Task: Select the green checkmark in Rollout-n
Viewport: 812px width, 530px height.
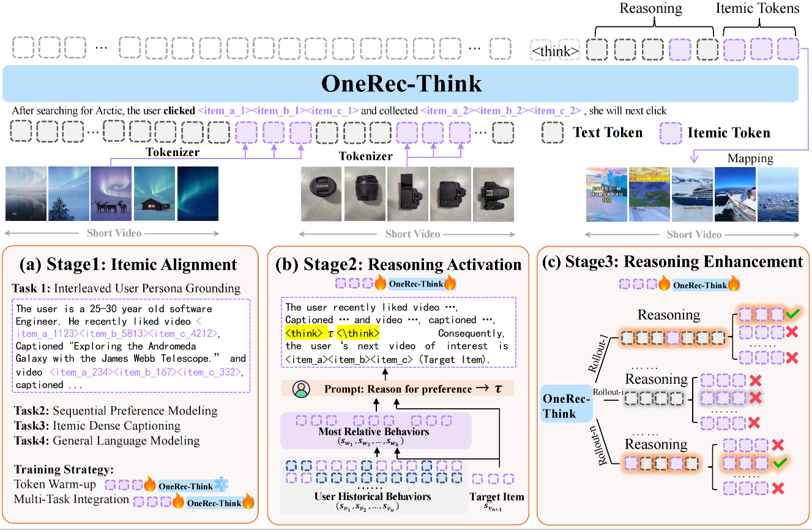Action: coord(779,464)
